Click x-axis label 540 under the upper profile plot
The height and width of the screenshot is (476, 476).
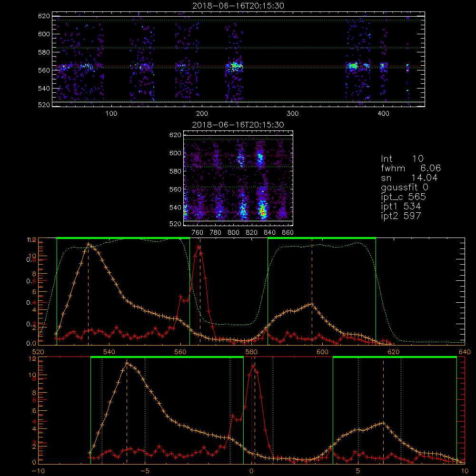pyautogui.click(x=109, y=352)
